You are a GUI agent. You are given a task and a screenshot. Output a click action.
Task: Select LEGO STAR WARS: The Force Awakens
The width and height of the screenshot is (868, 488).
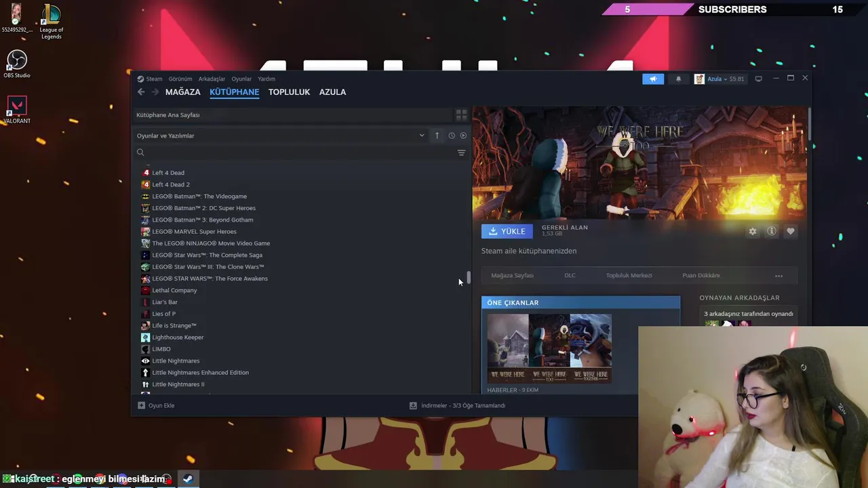[210, 279]
